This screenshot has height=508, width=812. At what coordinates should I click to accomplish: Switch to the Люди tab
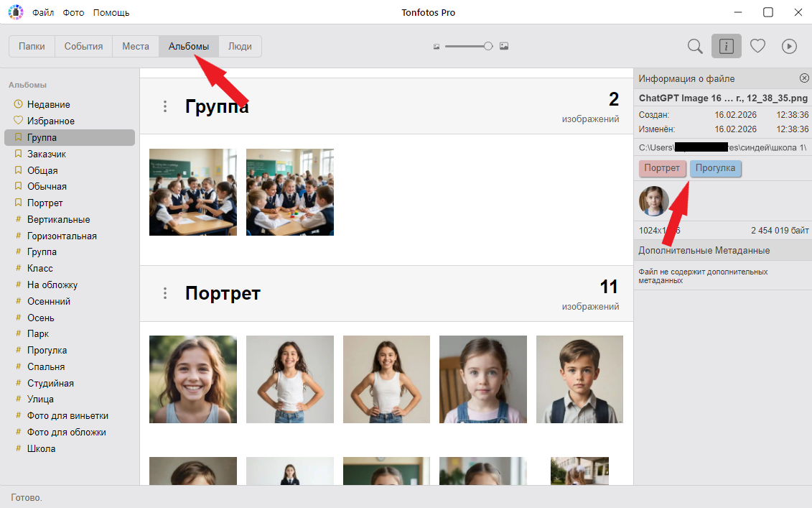coord(240,46)
